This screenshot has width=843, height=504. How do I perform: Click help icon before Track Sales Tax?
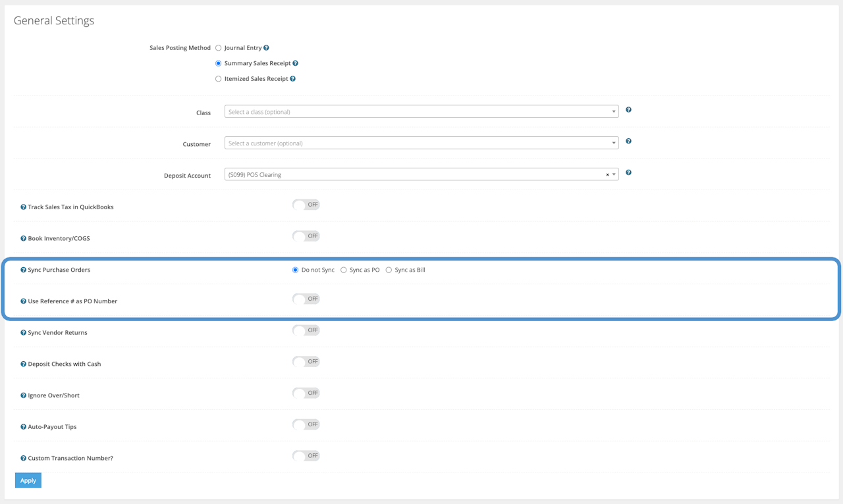(23, 207)
